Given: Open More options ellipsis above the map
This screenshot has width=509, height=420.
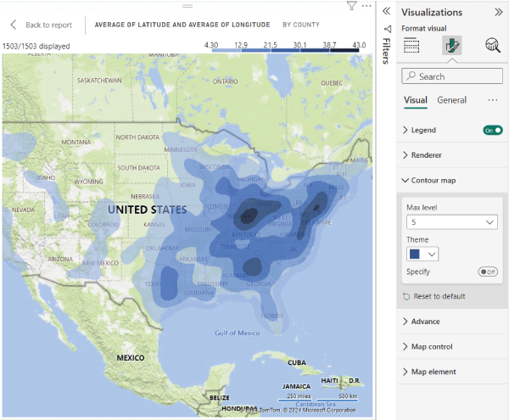Looking at the screenshot, I should [x=366, y=6].
